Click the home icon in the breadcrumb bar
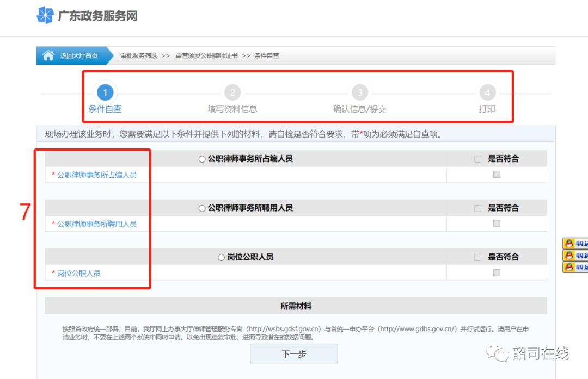 pyautogui.click(x=48, y=55)
